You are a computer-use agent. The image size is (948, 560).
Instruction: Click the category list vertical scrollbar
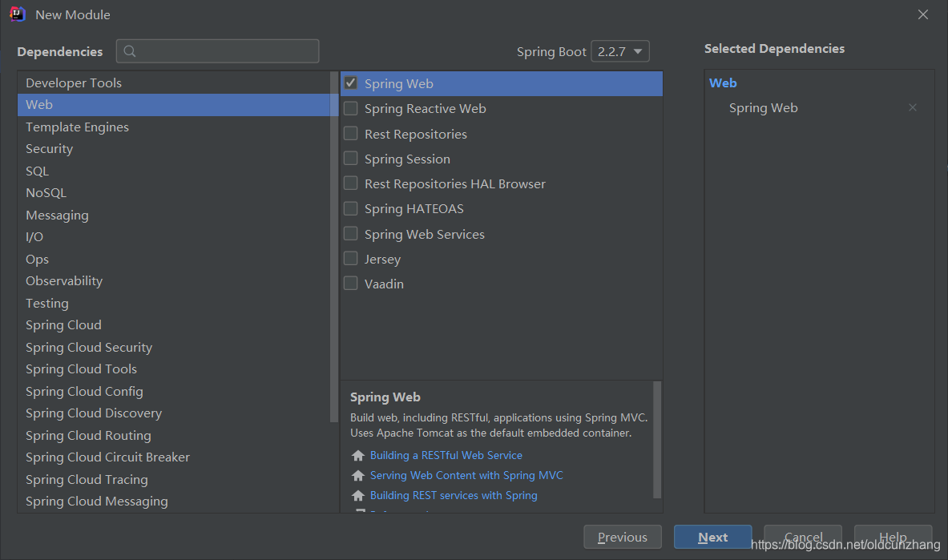point(333,247)
